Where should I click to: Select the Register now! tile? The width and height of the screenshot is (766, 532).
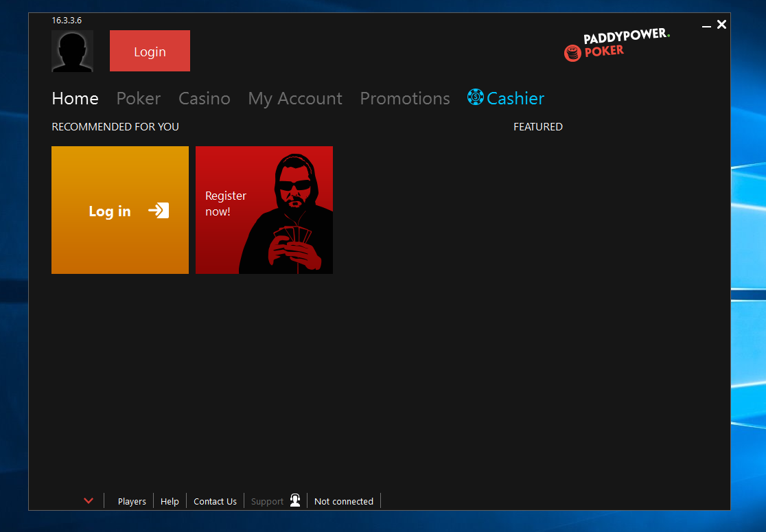click(264, 210)
